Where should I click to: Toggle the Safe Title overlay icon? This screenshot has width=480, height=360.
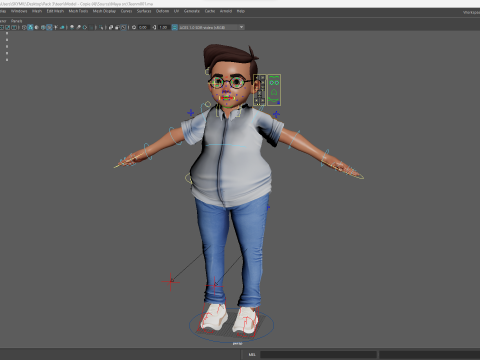pos(14,27)
